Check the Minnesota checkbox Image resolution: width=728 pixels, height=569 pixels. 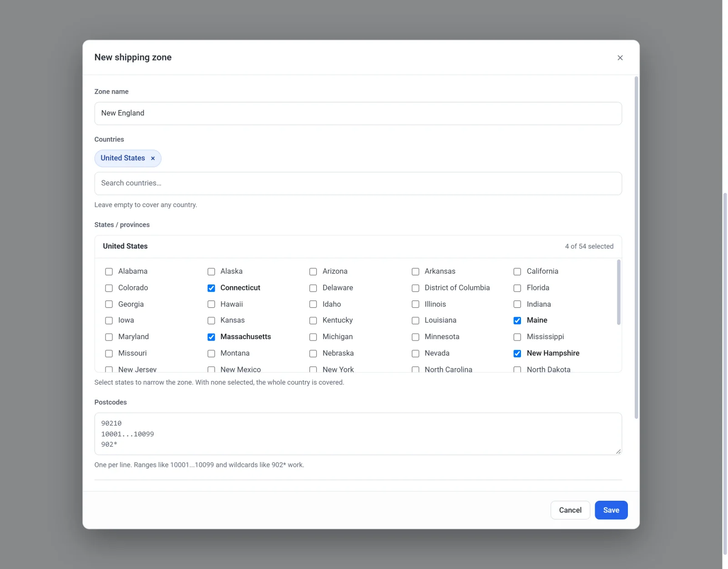(x=415, y=337)
